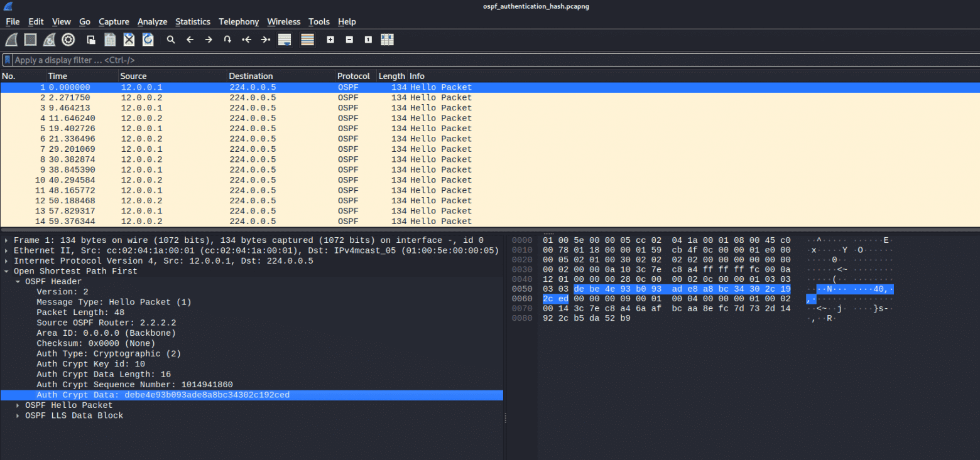Expand the Frame 1 tree node
The image size is (980, 460).
pos(6,240)
